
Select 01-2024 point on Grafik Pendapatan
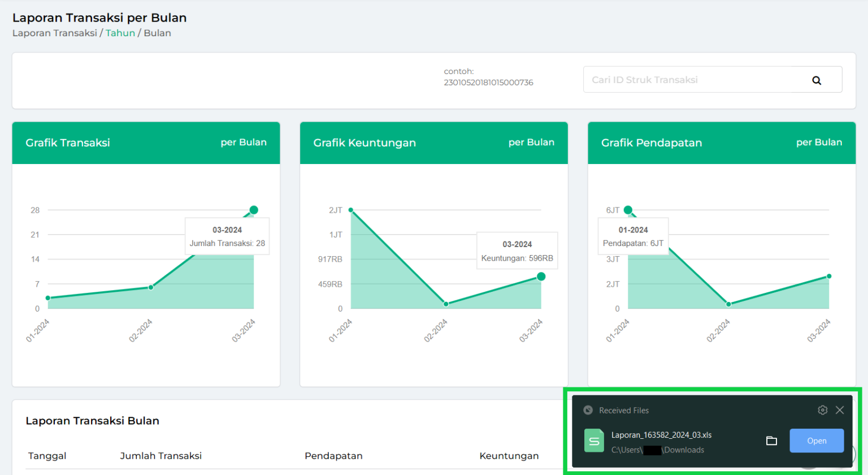point(628,210)
